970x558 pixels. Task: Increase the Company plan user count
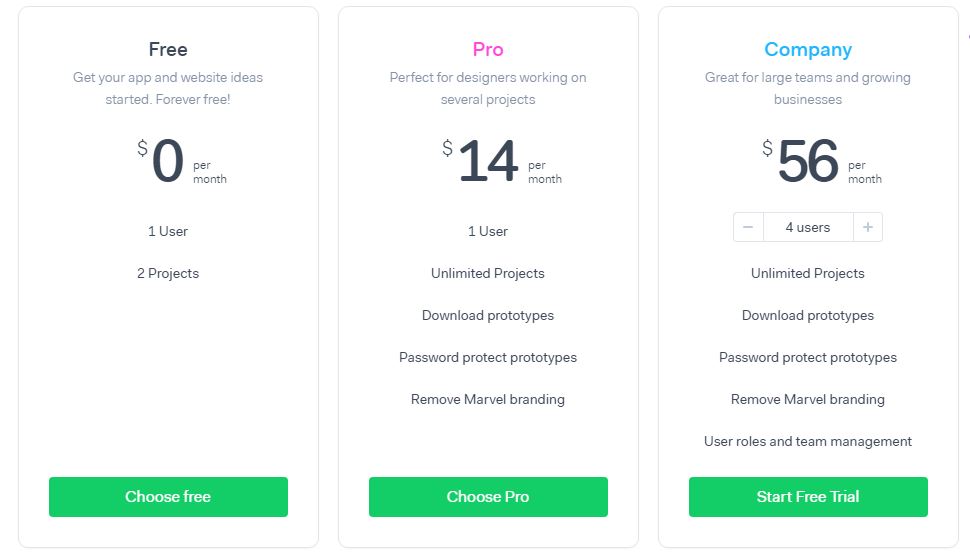tap(867, 227)
